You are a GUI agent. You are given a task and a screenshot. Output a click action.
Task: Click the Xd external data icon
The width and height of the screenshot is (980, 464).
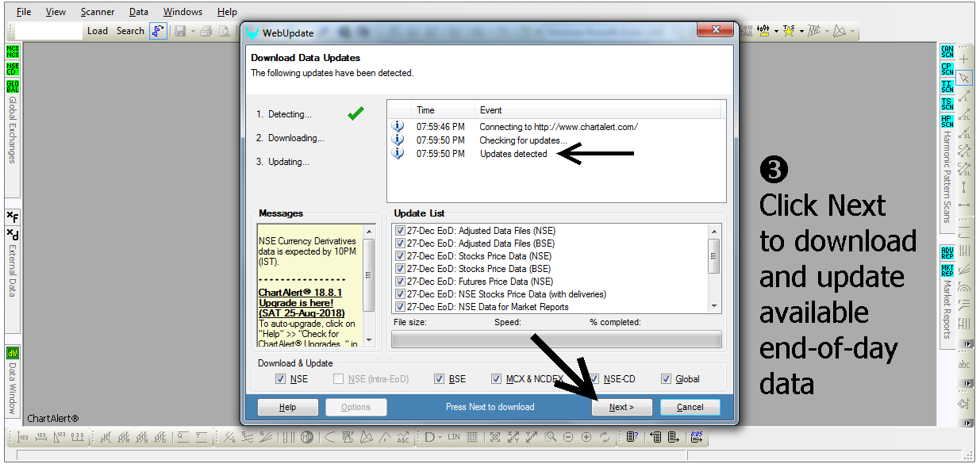point(13,234)
